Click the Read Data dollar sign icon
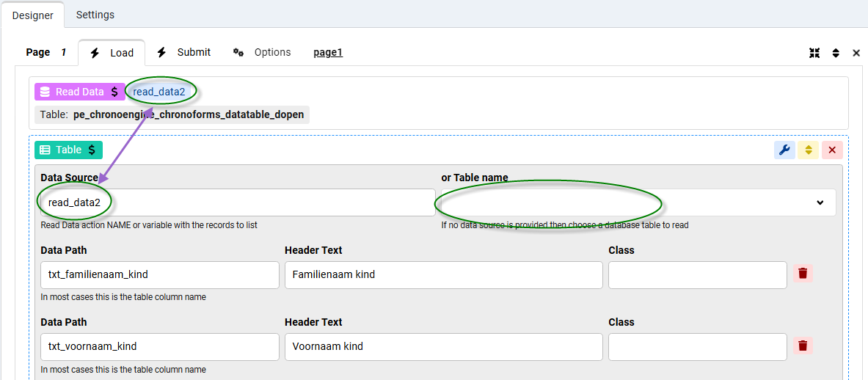Viewport: 868px width, 380px height. click(114, 92)
